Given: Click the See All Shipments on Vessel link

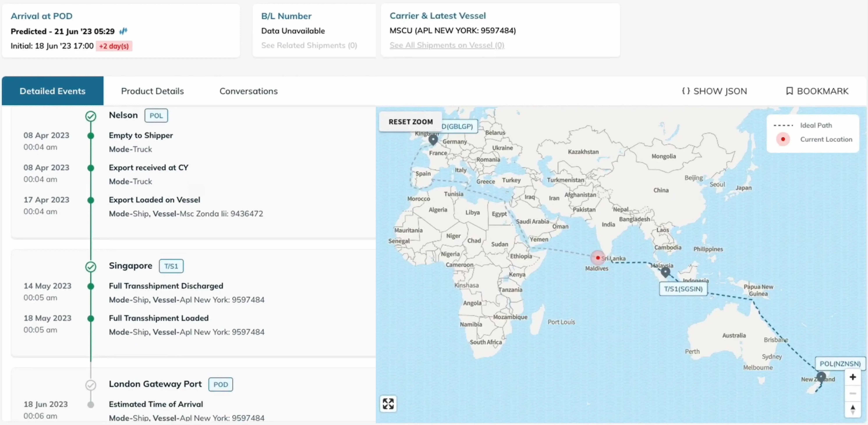Looking at the screenshot, I should pos(447,45).
